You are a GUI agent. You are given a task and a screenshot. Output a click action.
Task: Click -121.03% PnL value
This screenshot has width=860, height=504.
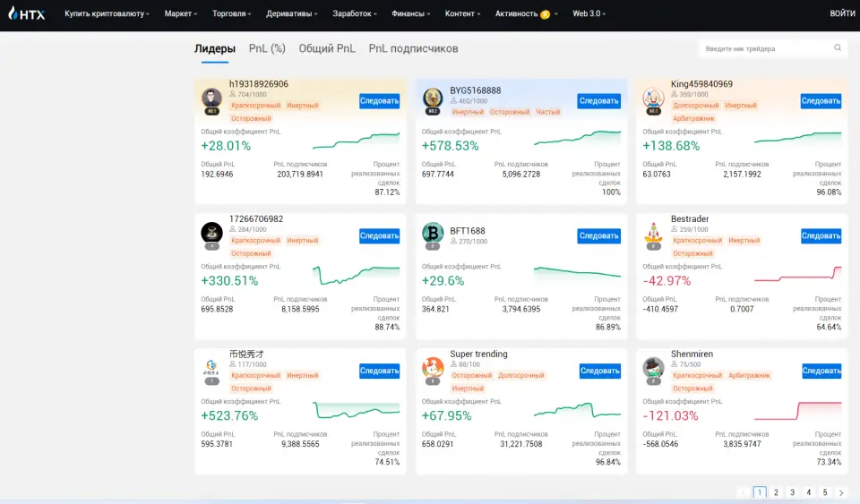pos(670,415)
